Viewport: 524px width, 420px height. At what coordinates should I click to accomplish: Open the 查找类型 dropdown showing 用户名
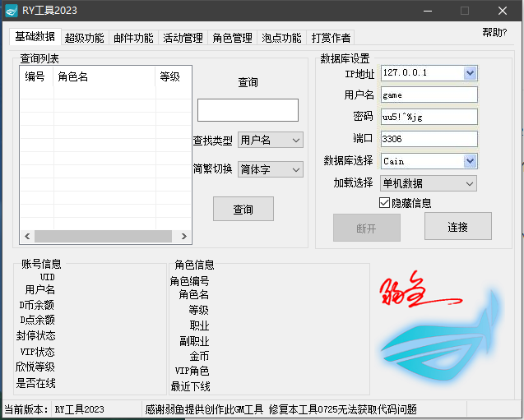pyautogui.click(x=271, y=140)
